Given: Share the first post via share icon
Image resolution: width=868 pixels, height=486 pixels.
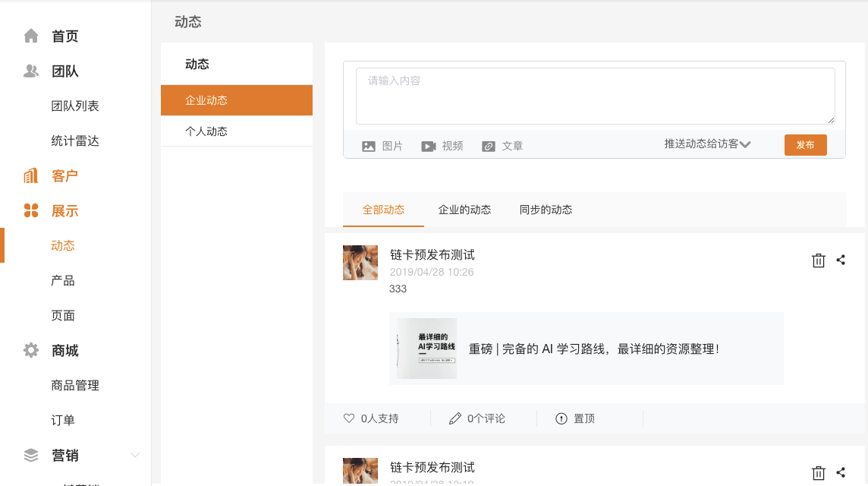Looking at the screenshot, I should point(841,260).
